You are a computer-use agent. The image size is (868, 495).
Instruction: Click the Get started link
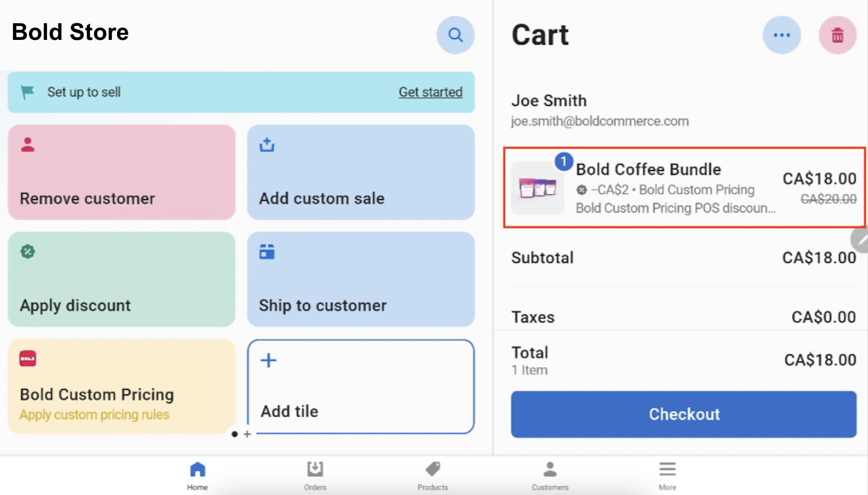[x=431, y=92]
